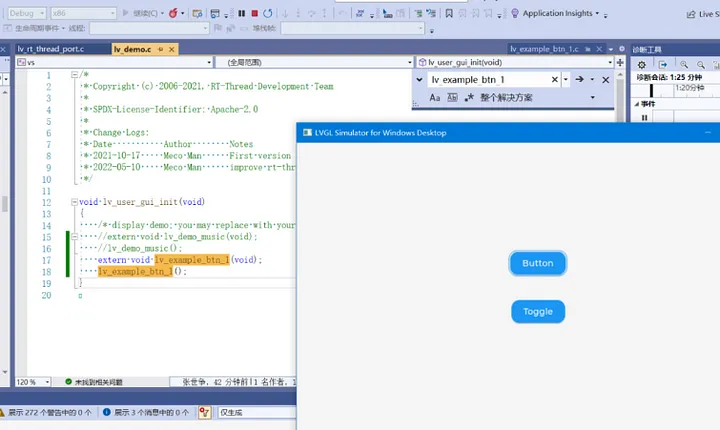Toggle replace mode chevron in Find box
Screen dimensions: 720x430
tap(419, 79)
